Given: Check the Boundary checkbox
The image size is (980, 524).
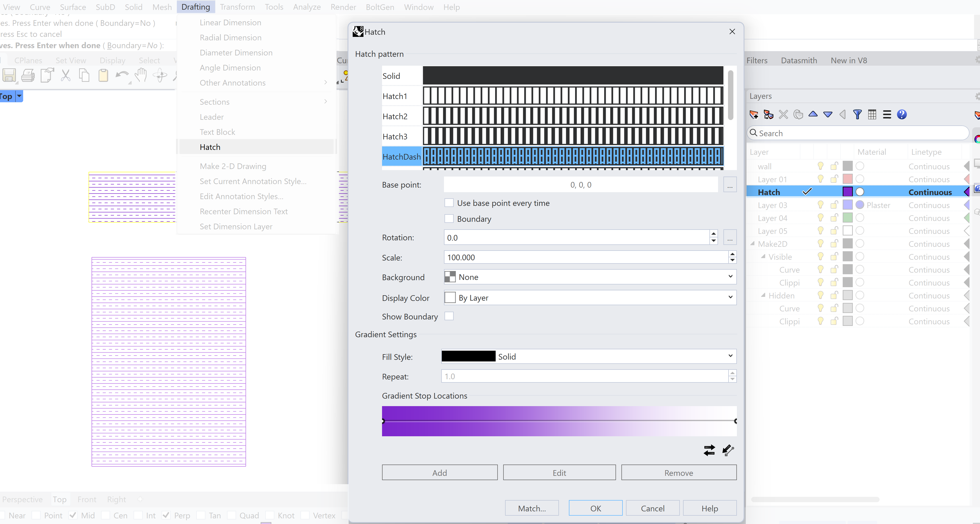Looking at the screenshot, I should click(x=449, y=219).
